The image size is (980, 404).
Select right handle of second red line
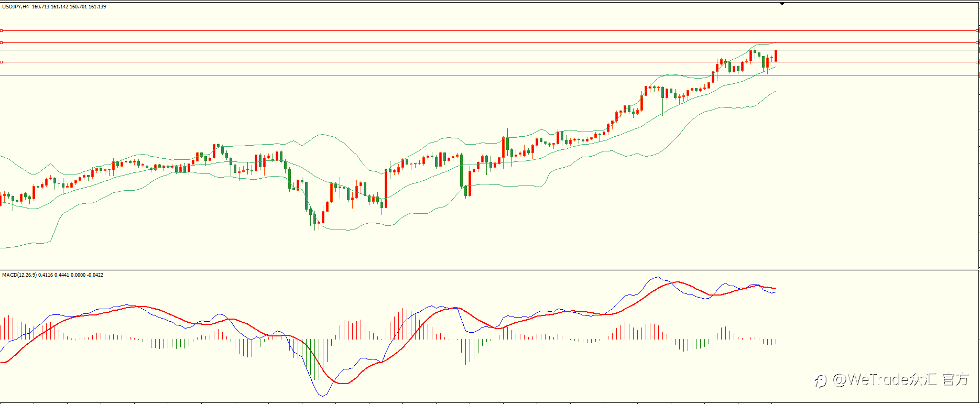pos(977,42)
